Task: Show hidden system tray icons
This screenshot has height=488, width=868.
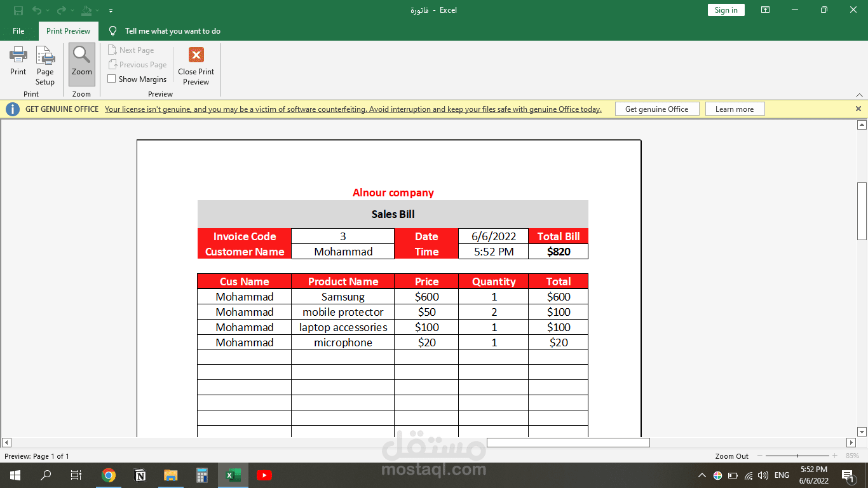Action: point(702,475)
